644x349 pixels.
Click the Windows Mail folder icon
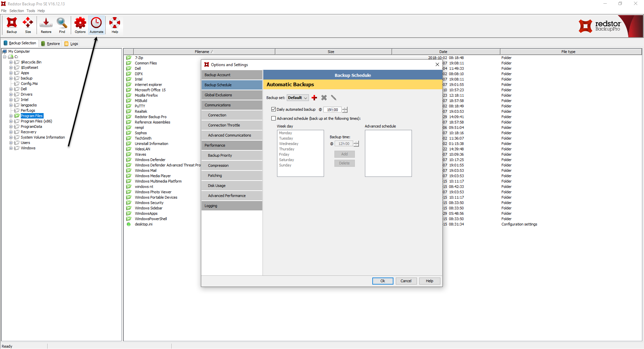click(129, 170)
